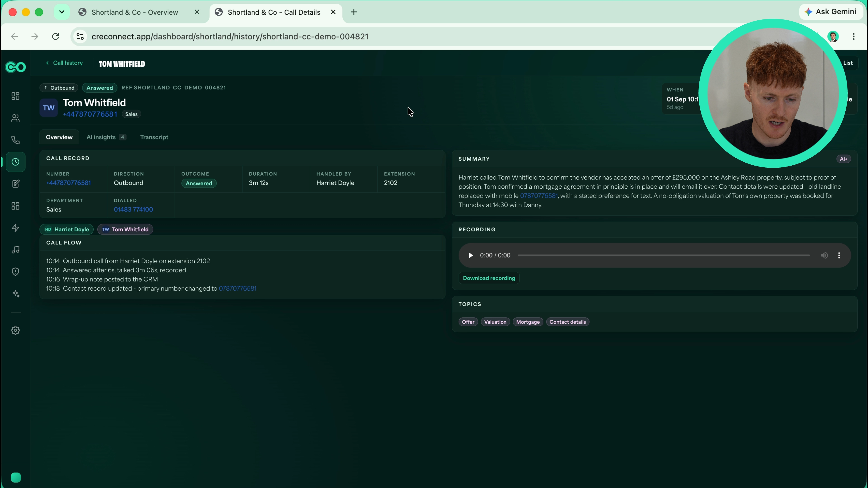This screenshot has height=488, width=868.
Task: Click 07870776581 link in the Summary
Action: point(539,196)
